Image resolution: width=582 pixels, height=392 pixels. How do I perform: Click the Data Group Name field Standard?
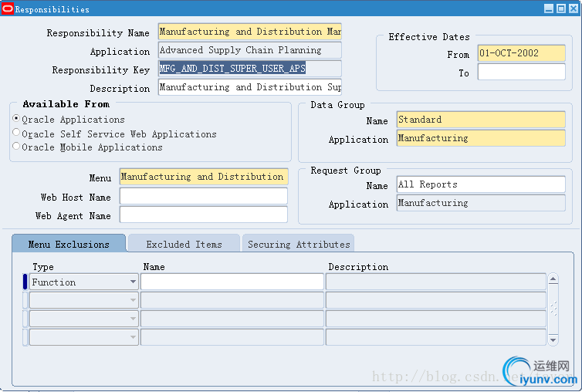(x=481, y=120)
